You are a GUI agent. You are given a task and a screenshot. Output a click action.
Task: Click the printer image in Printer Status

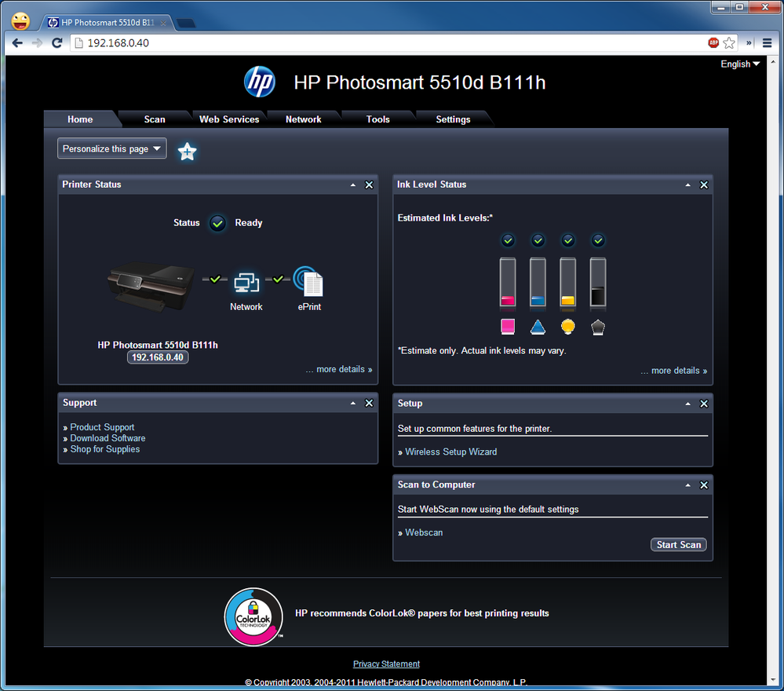tap(151, 287)
